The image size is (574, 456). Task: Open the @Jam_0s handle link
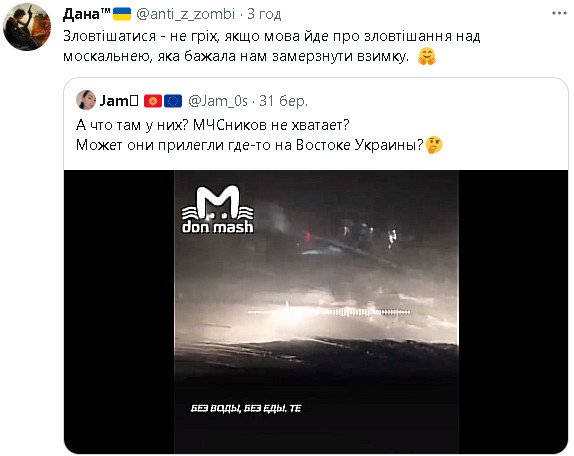(218, 101)
